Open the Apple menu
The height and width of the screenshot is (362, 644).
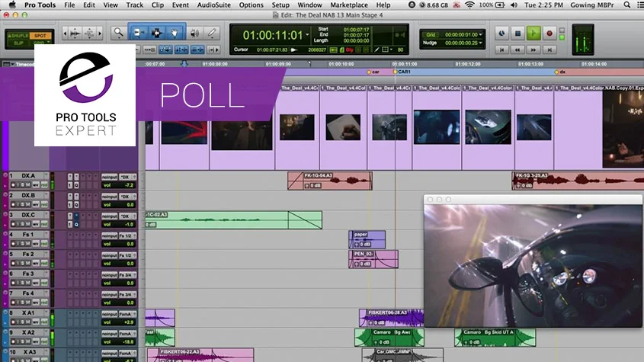pyautogui.click(x=12, y=5)
